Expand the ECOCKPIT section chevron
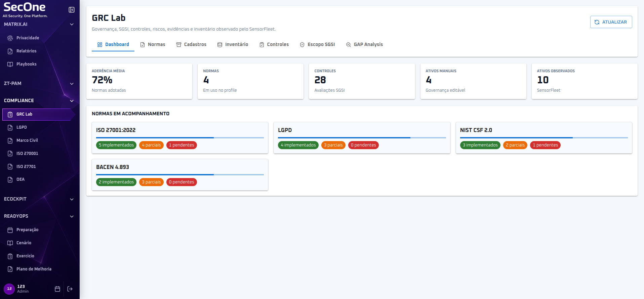Viewport: 644px width, 299px height. coord(72,199)
